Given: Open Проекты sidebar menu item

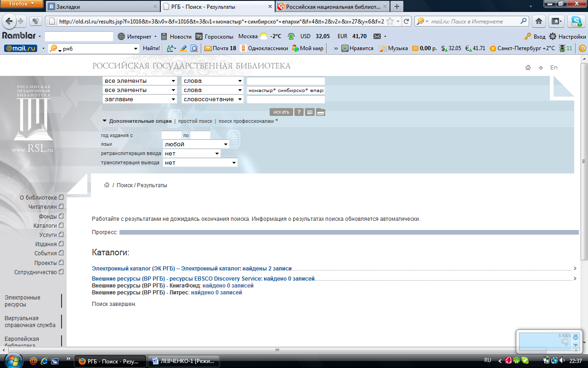Looking at the screenshot, I should click(49, 263).
